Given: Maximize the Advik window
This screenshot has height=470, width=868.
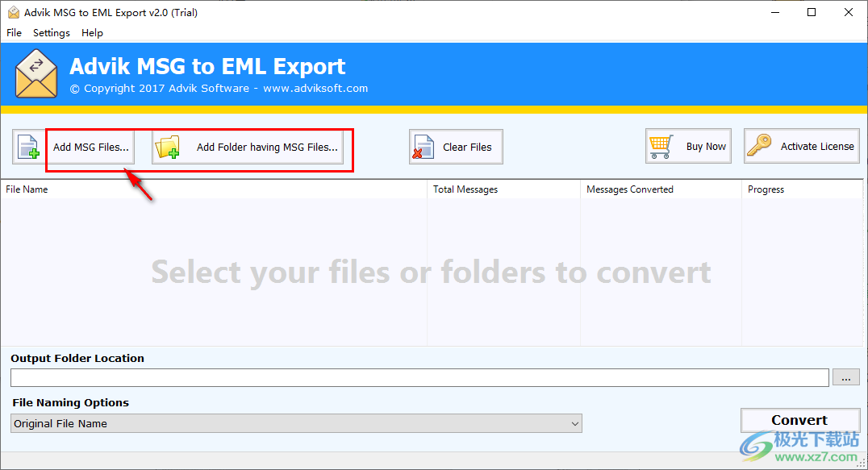Looking at the screenshot, I should click(x=812, y=12).
